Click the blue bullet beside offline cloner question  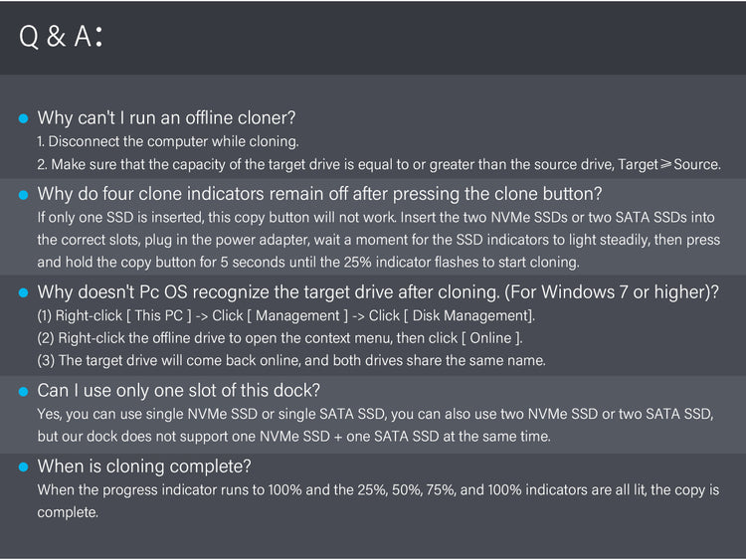23,118
